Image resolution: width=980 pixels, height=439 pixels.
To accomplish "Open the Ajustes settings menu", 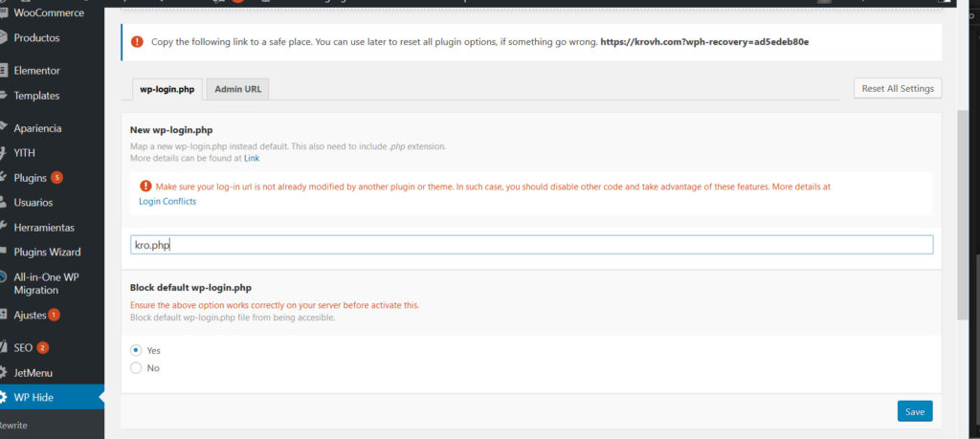I will (x=30, y=315).
